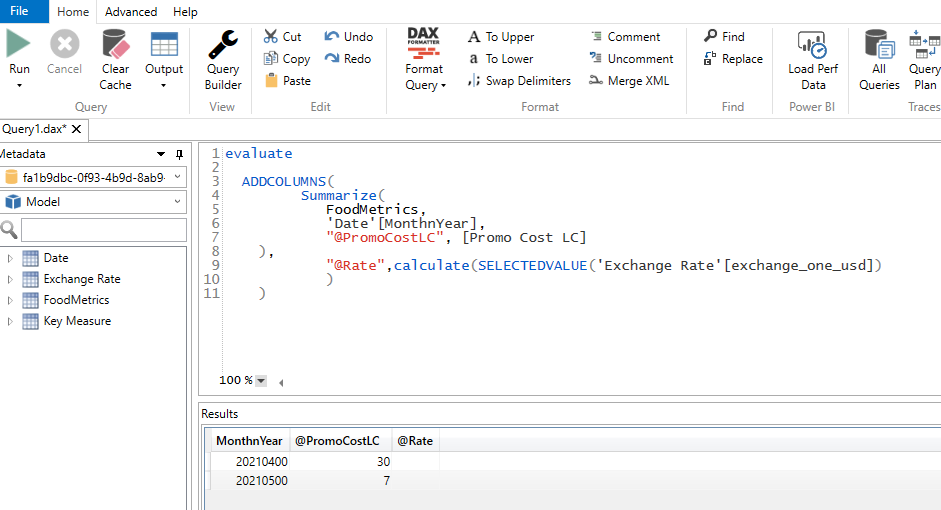Select the Date table name

tap(56, 258)
